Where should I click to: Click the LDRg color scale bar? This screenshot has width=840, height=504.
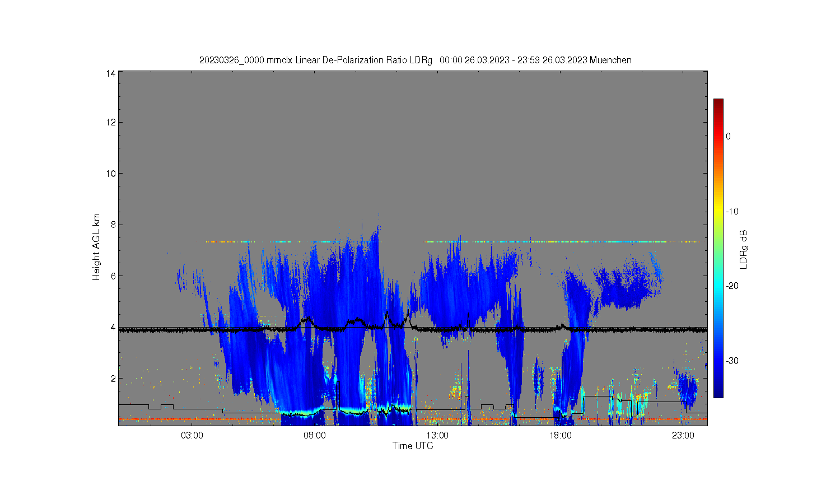tap(718, 248)
